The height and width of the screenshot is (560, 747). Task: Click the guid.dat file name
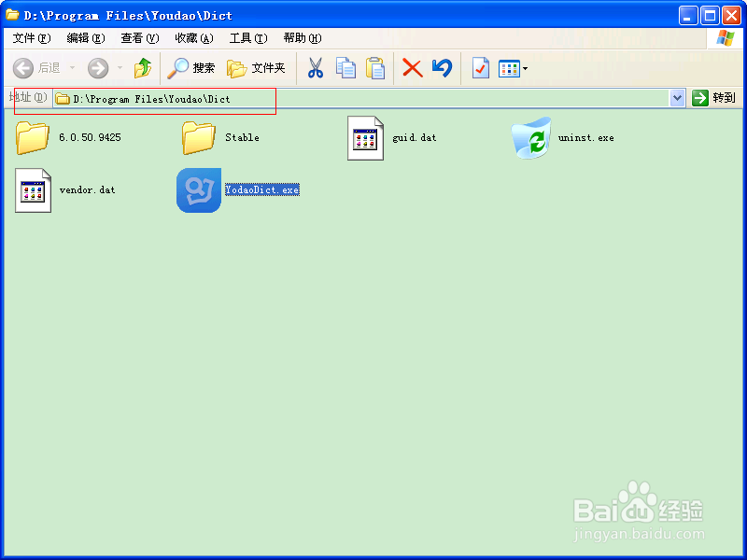(414, 137)
